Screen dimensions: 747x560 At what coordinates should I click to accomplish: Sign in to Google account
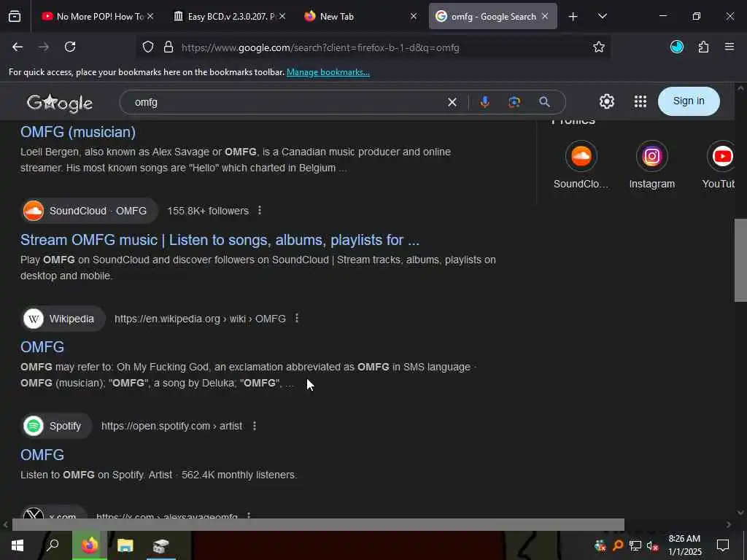689,101
